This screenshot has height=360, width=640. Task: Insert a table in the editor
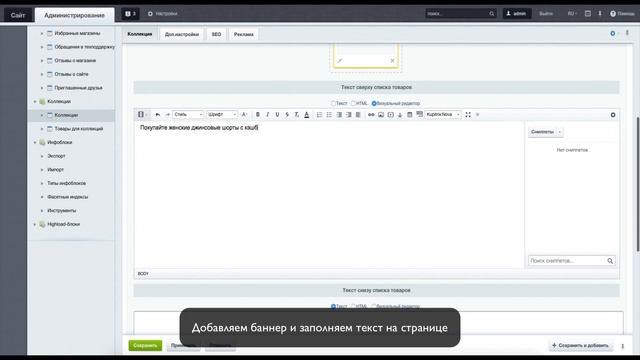coord(410,115)
